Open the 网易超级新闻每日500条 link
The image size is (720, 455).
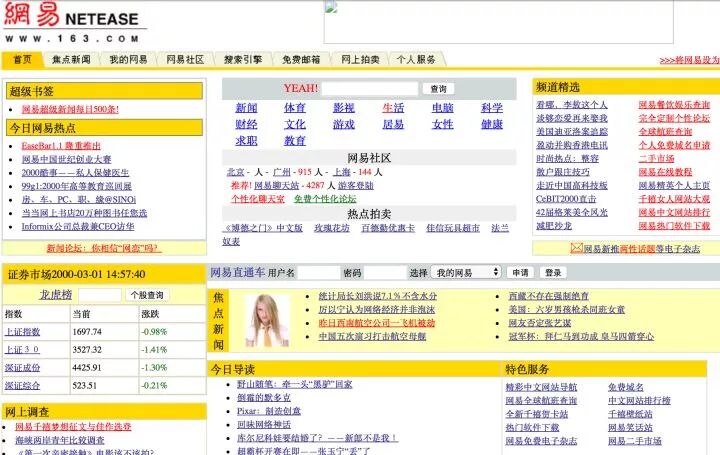tap(70, 109)
